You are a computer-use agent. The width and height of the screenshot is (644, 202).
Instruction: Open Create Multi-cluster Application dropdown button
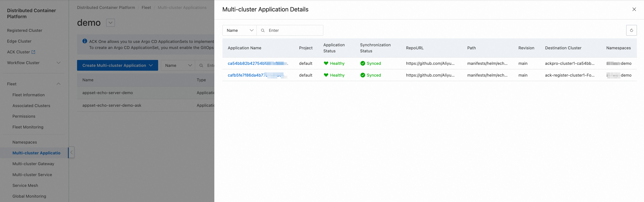click(x=117, y=65)
